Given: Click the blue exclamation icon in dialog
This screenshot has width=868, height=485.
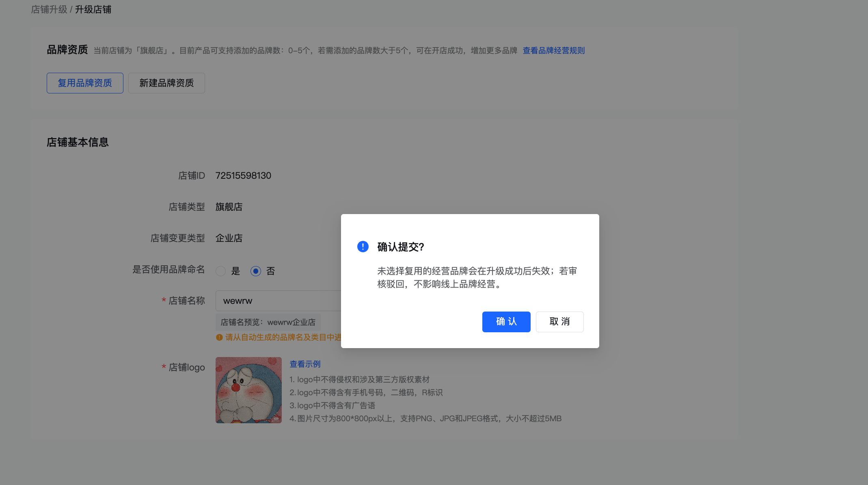Looking at the screenshot, I should (363, 247).
